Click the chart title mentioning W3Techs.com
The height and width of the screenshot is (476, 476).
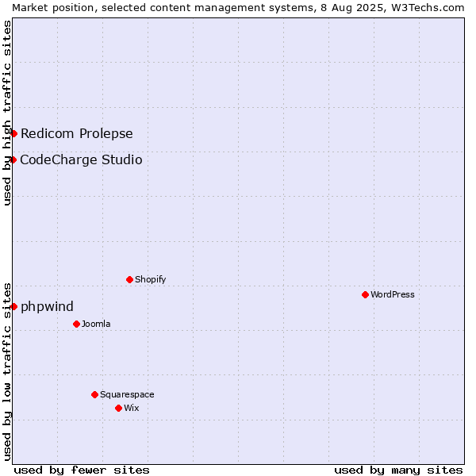tap(238, 8)
